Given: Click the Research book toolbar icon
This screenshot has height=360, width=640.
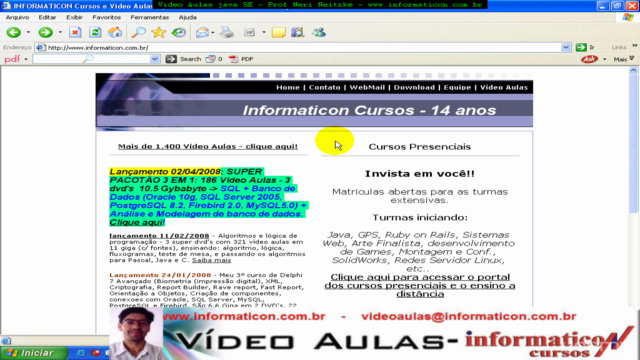Looking at the screenshot, I should point(298,32).
